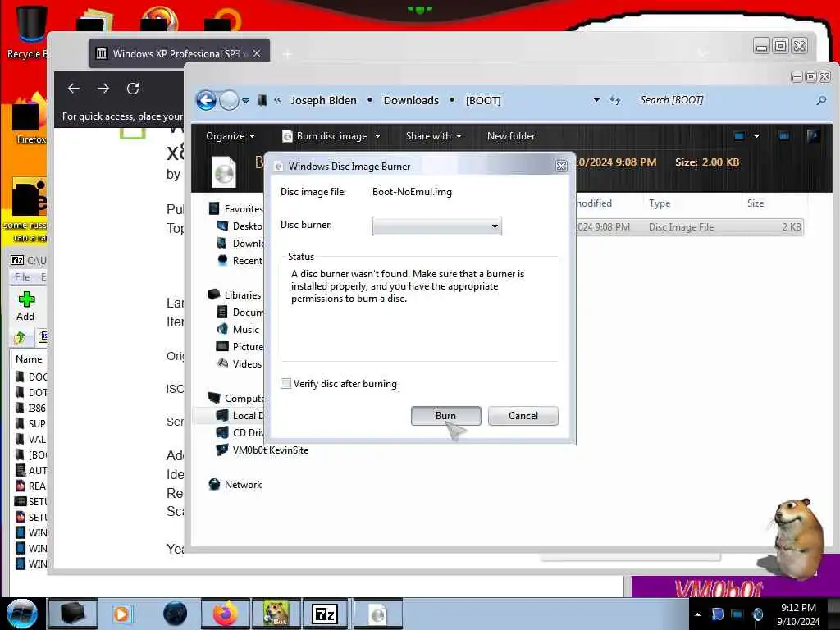This screenshot has width=840, height=630.
Task: Expand Burn disc image dropdown arrow
Action: 377,136
